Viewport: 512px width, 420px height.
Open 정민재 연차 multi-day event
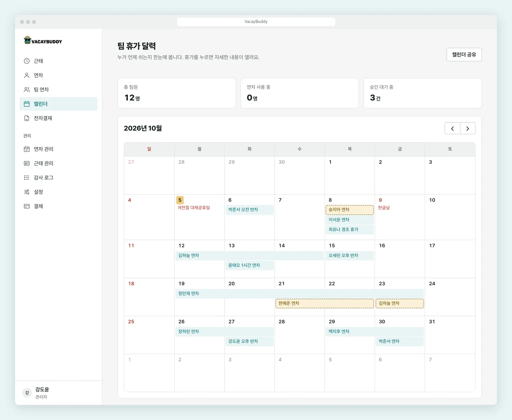coord(300,294)
